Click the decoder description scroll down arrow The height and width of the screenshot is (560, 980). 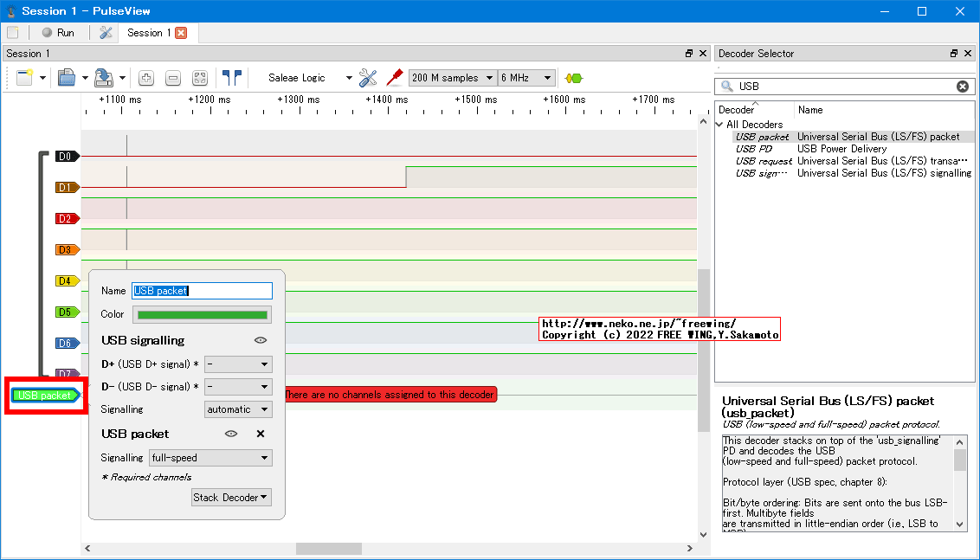[x=960, y=524]
